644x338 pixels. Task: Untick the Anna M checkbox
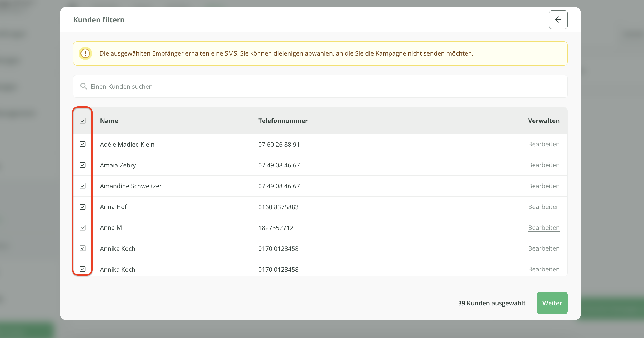click(x=83, y=228)
